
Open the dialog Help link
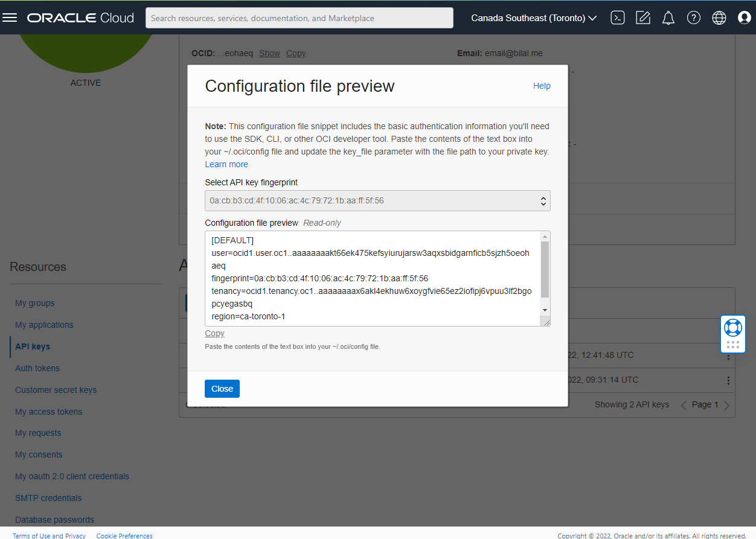[542, 86]
